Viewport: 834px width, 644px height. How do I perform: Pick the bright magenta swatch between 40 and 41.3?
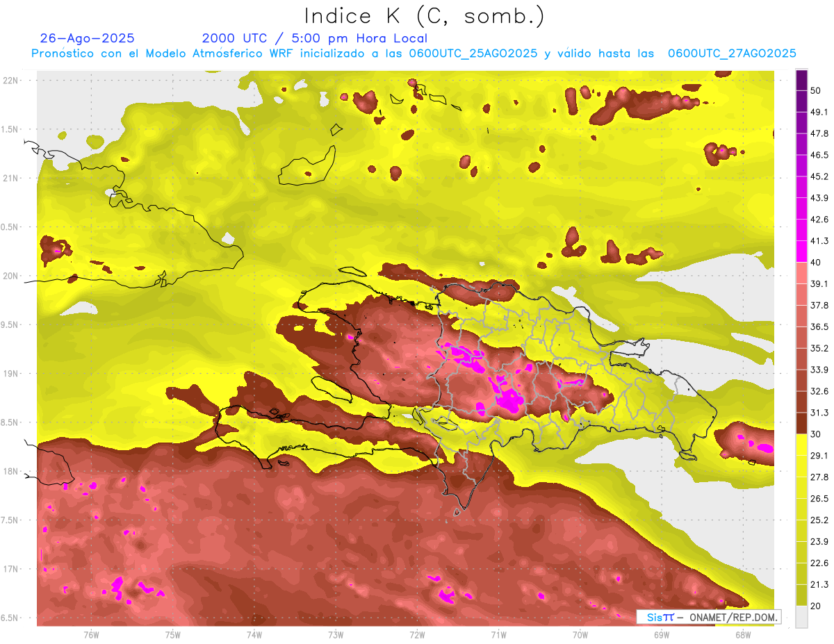[x=801, y=251]
